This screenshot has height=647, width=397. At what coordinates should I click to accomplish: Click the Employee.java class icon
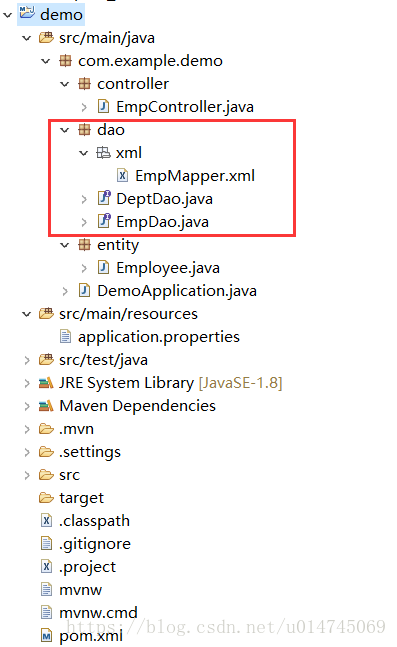pos(103,267)
